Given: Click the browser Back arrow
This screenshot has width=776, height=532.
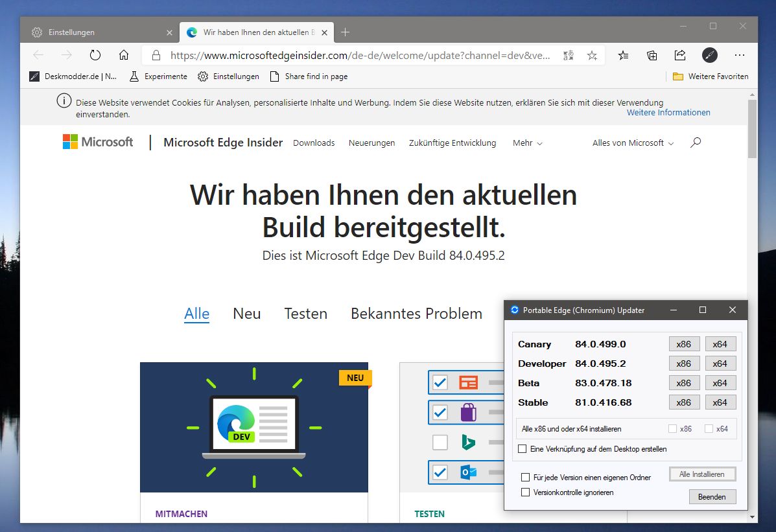Looking at the screenshot, I should [x=39, y=55].
